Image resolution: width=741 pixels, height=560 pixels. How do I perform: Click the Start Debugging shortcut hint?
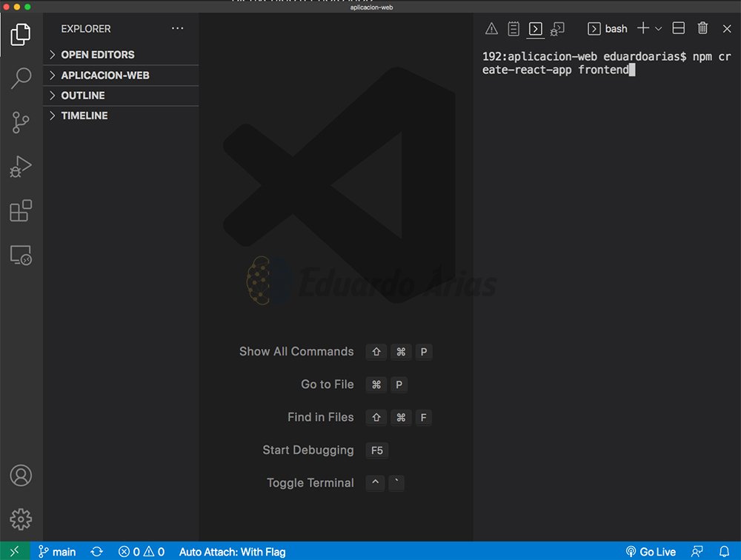(x=325, y=450)
